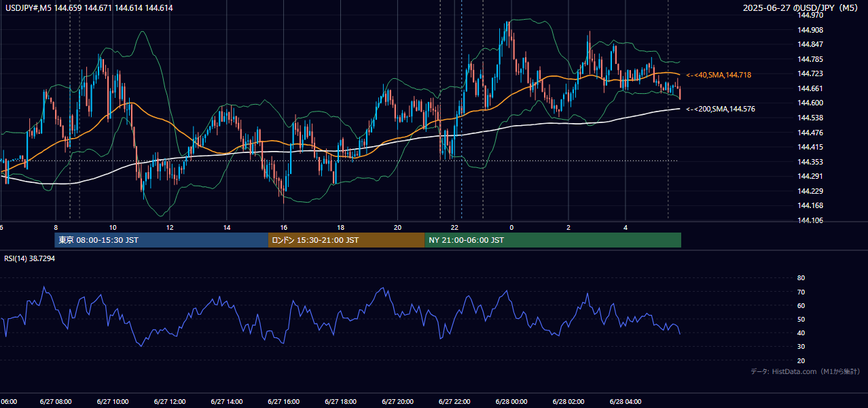Click RSI scale level 80
The image size is (868, 408).
pyautogui.click(x=801, y=278)
